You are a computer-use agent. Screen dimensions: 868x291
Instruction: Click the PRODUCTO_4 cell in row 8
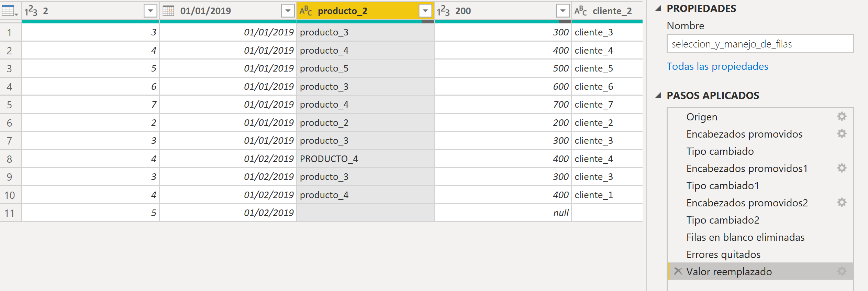pyautogui.click(x=365, y=159)
